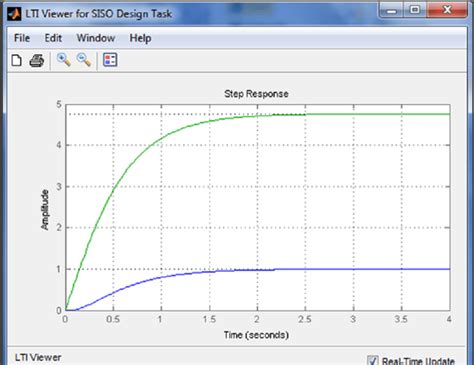Toggle the Real-Time Update checkbox
Image resolution: width=474 pixels, height=365 pixels.
pos(373,361)
